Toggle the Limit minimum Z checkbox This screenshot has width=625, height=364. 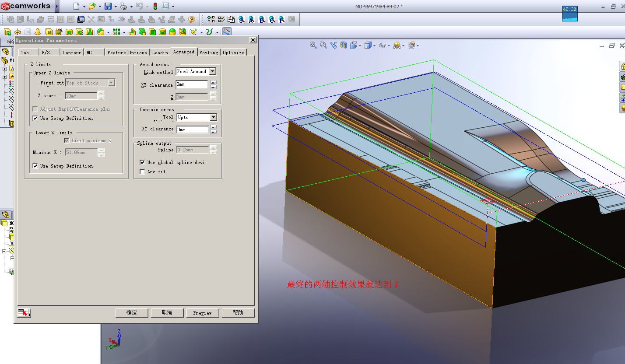67,140
